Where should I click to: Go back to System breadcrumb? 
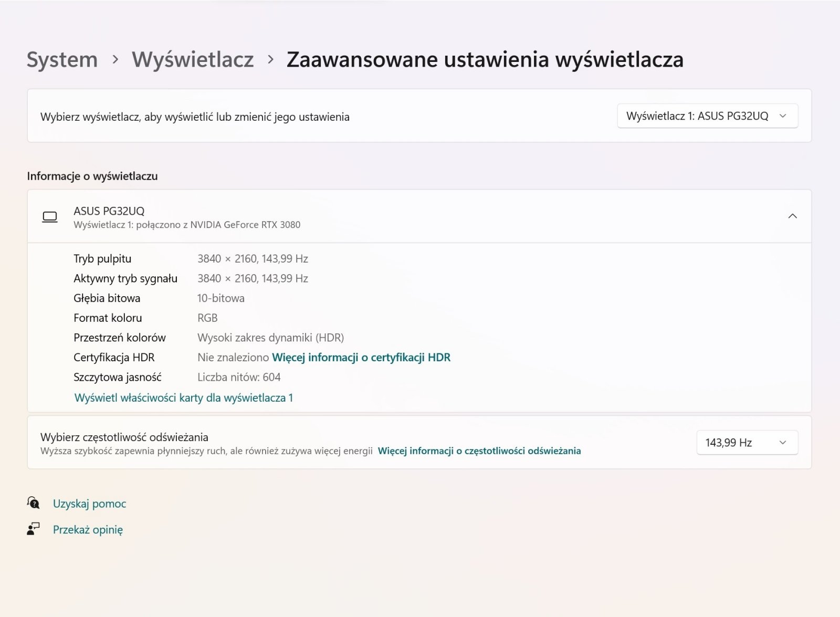[x=62, y=59]
